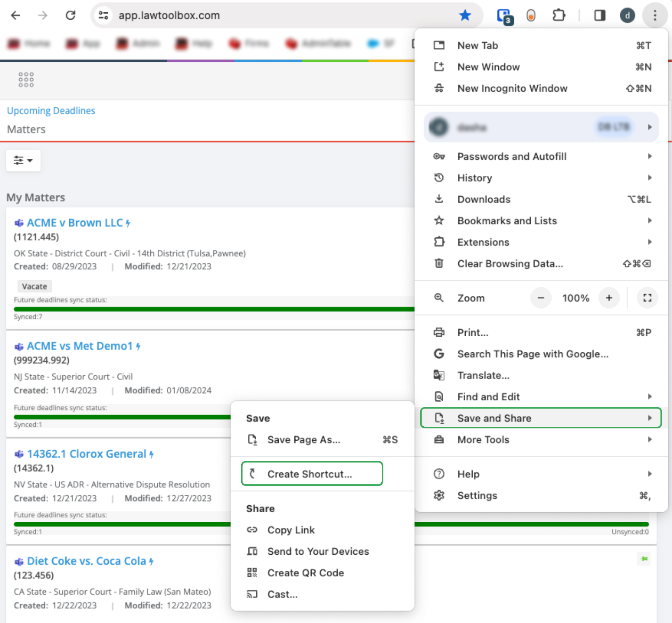Choose Save Page As in submenu
Viewport: 672px width, 623px height.
pos(322,439)
